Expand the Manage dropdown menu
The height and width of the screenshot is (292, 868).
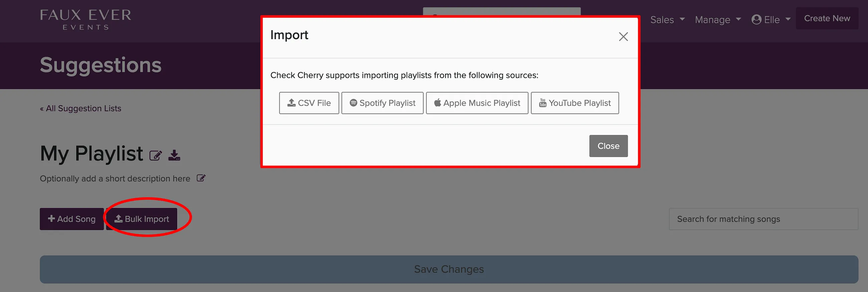pos(718,20)
